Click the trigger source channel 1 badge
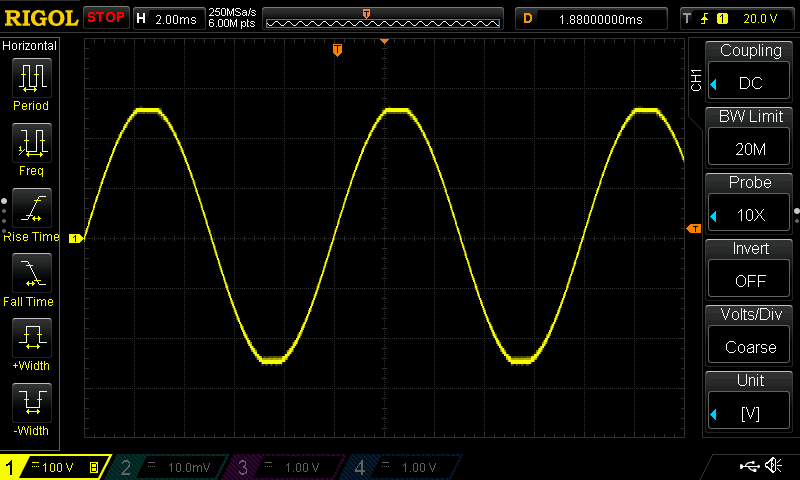The height and width of the screenshot is (480, 800). click(x=722, y=19)
